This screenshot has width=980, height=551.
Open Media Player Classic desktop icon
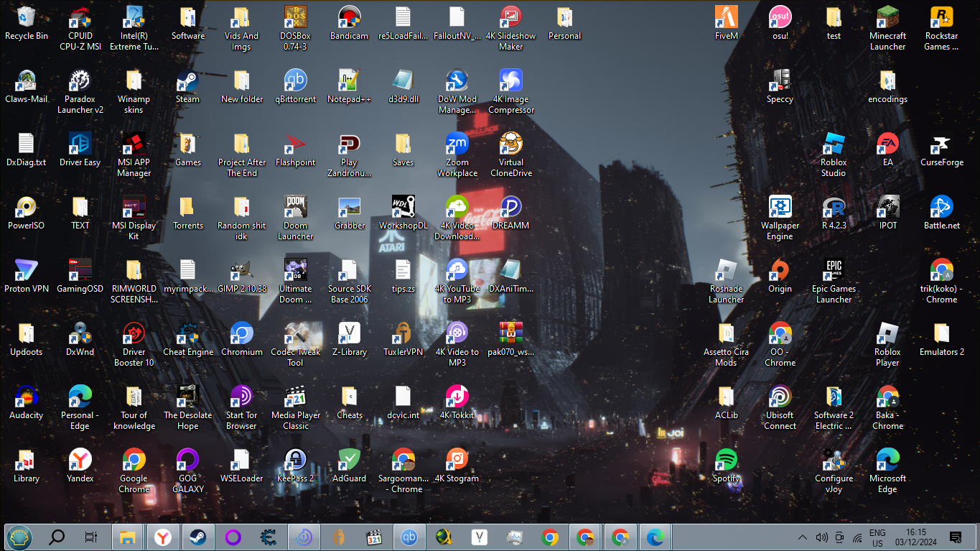tap(295, 408)
